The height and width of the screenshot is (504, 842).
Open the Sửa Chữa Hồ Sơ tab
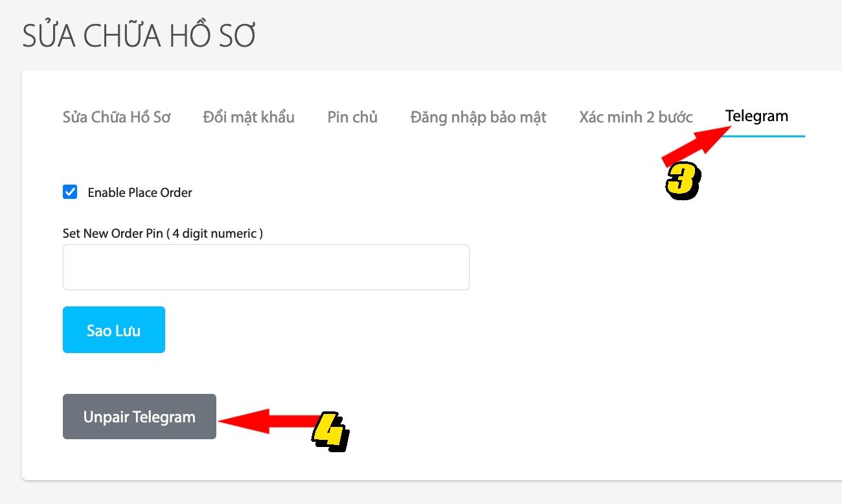click(x=117, y=117)
